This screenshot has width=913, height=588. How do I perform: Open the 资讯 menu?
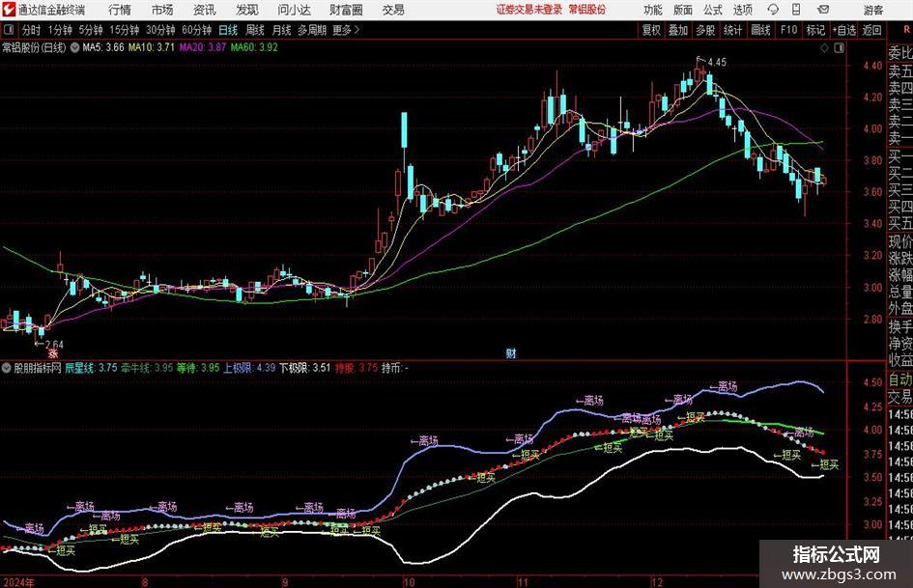coord(205,10)
